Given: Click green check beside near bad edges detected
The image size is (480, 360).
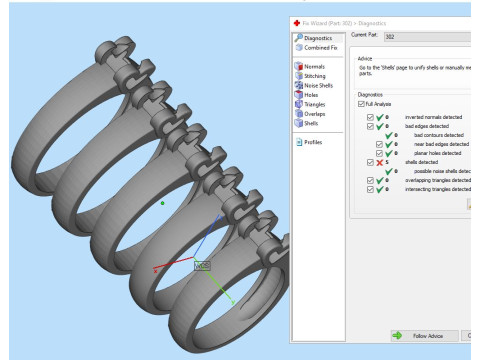Looking at the screenshot, I should coord(389,144).
